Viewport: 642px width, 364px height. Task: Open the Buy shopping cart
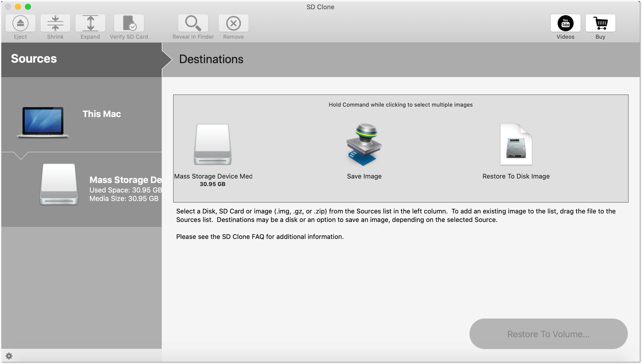click(601, 23)
